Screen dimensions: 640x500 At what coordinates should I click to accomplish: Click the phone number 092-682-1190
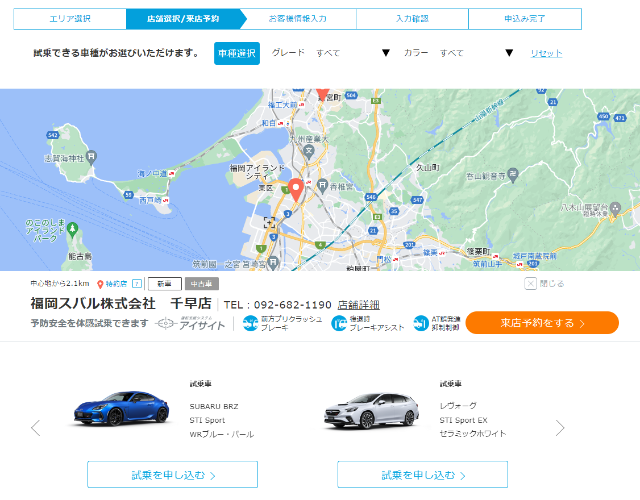coord(292,305)
